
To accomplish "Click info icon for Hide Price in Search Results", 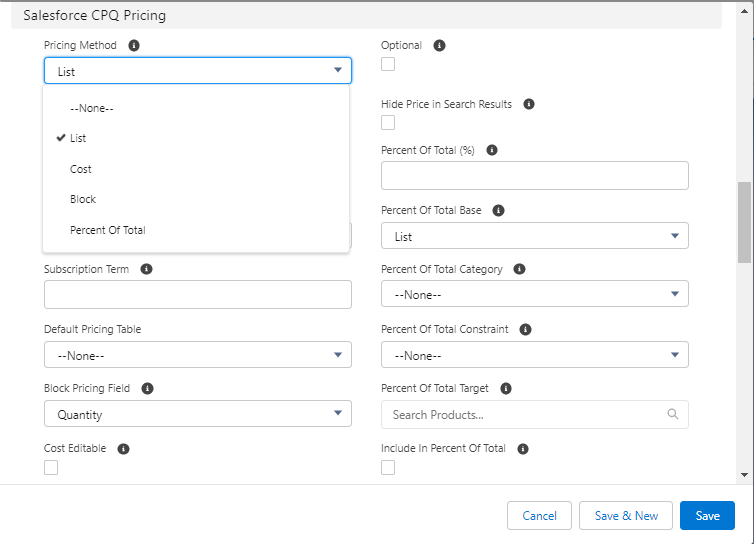I will click(529, 104).
